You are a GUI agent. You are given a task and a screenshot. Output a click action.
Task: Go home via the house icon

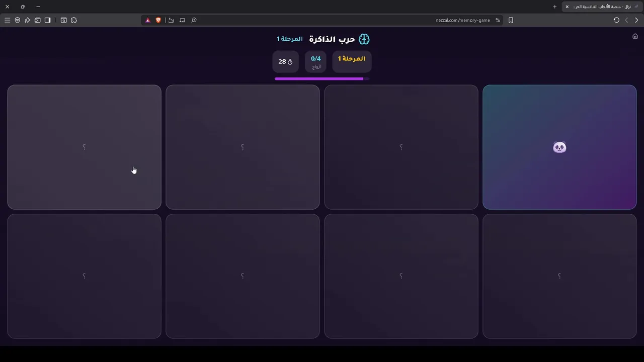coord(635,36)
